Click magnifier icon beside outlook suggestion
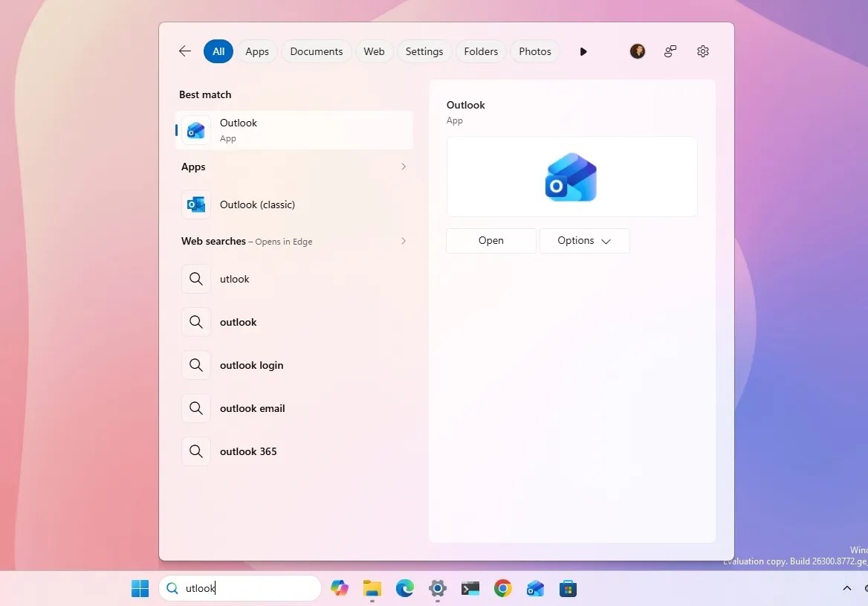 (x=196, y=322)
